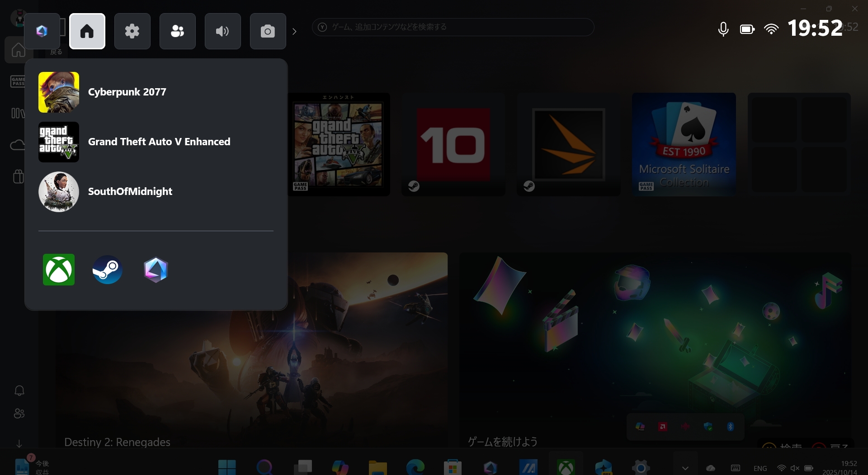Toggle the microphone icon near the clock
This screenshot has height=475, width=868.
[x=723, y=28]
